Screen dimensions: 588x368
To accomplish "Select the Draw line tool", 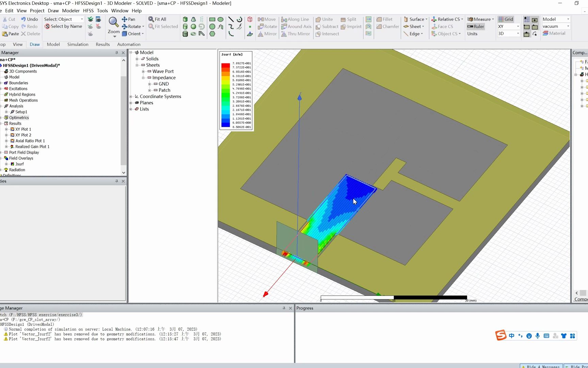I will pyautogui.click(x=231, y=19).
